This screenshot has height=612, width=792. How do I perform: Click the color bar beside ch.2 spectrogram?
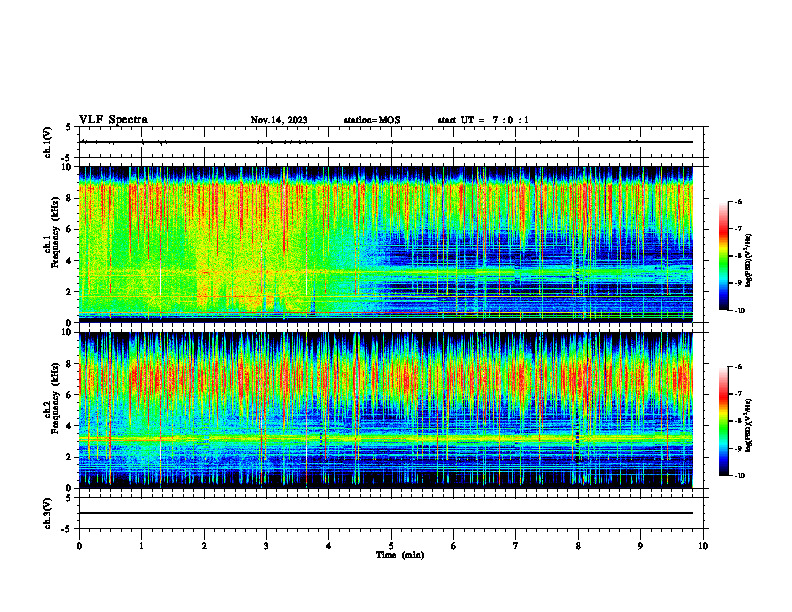pos(724,421)
